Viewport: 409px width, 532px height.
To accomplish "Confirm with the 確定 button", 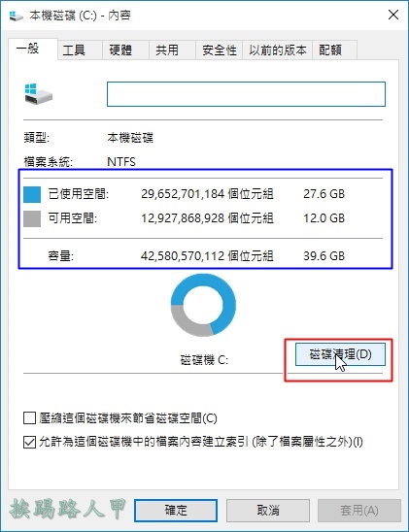I will [176, 511].
